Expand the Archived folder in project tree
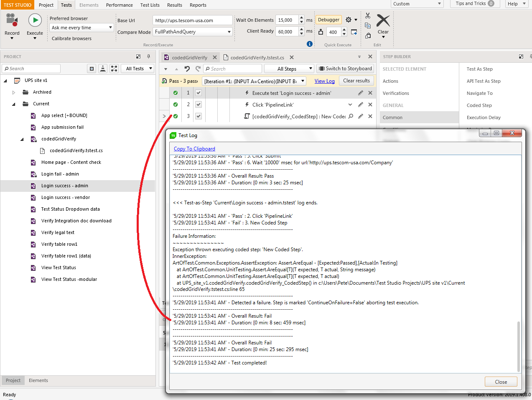 14,92
